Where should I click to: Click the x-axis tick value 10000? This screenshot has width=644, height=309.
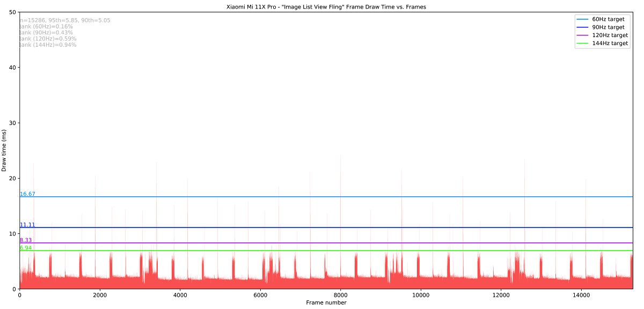[x=421, y=295]
